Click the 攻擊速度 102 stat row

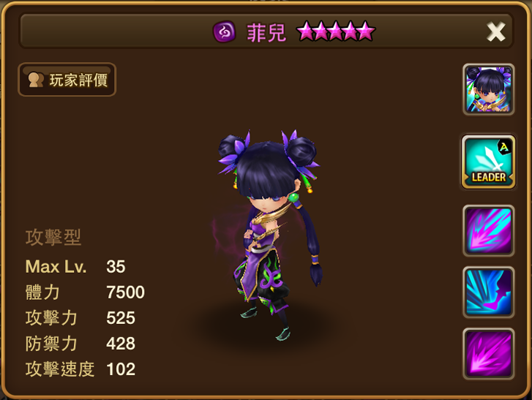[80, 369]
